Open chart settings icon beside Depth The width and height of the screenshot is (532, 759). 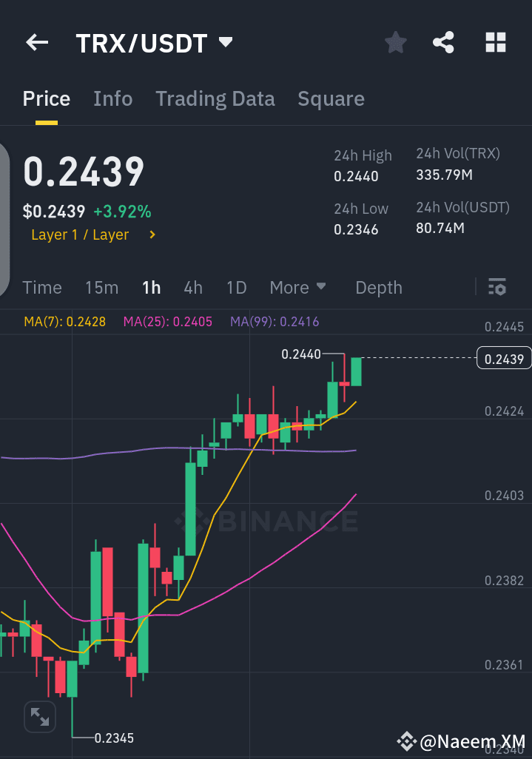tap(497, 287)
